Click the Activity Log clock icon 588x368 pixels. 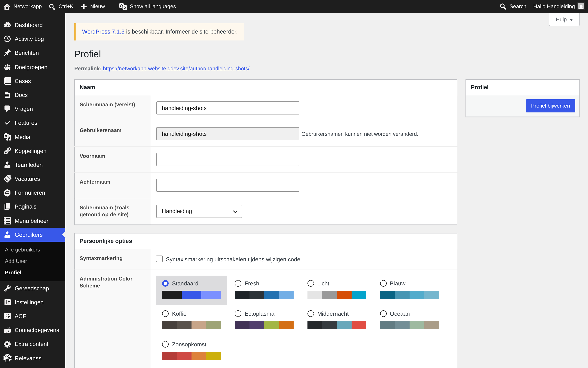pyautogui.click(x=7, y=39)
